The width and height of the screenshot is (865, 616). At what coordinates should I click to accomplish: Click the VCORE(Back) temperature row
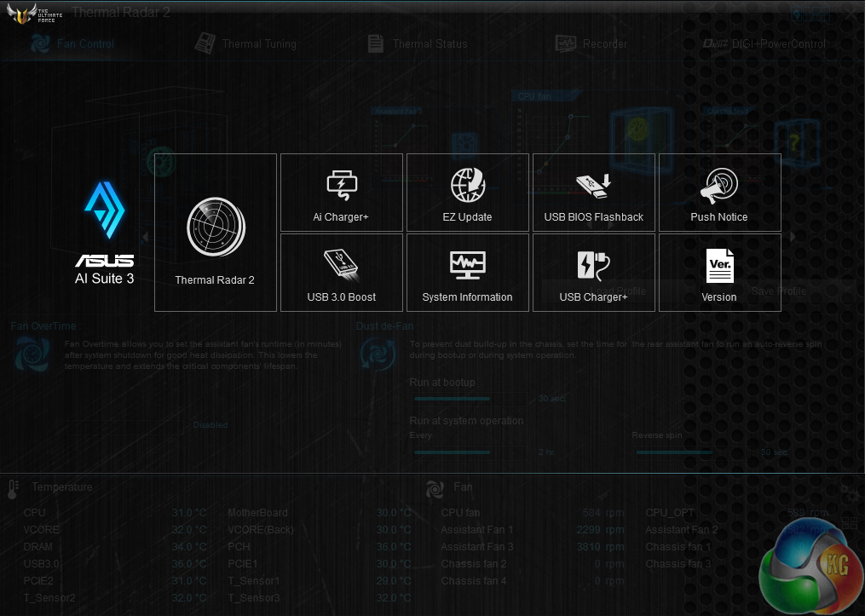tap(320, 529)
